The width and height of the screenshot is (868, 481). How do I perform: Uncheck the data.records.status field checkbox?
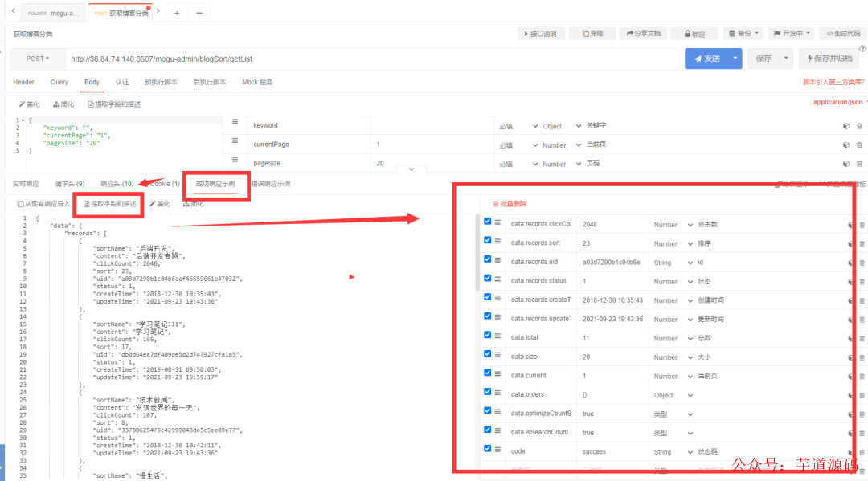[488, 278]
